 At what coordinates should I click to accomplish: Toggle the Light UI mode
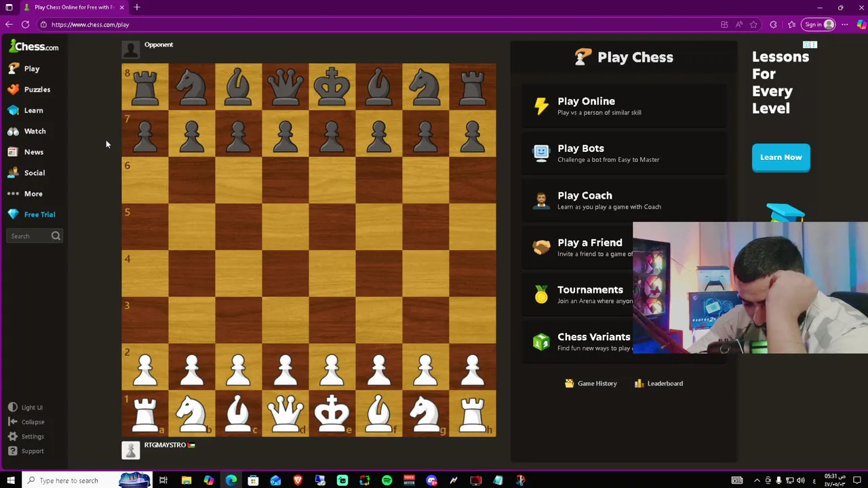coord(26,407)
